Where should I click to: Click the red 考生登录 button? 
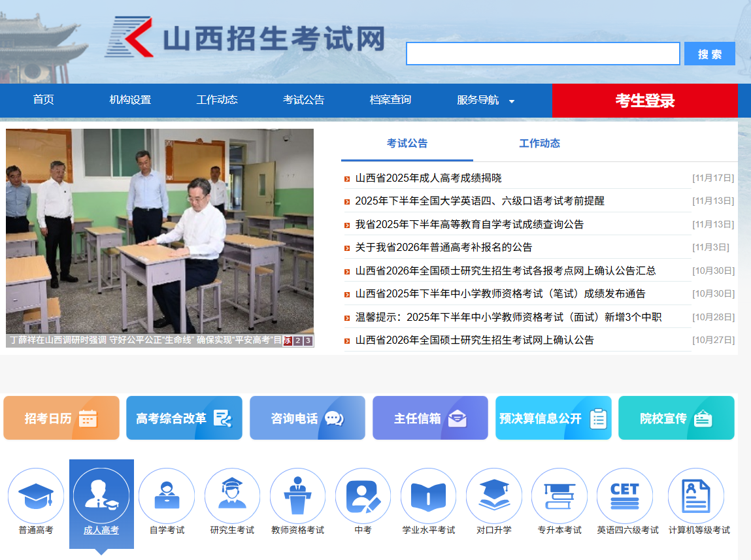click(644, 100)
